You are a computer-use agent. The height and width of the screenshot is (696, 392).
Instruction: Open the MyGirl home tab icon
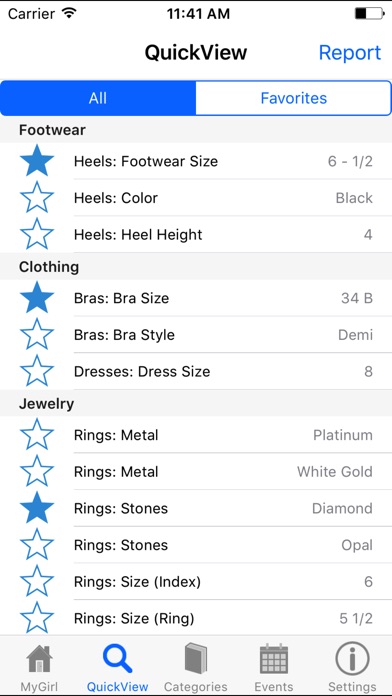coord(40,659)
